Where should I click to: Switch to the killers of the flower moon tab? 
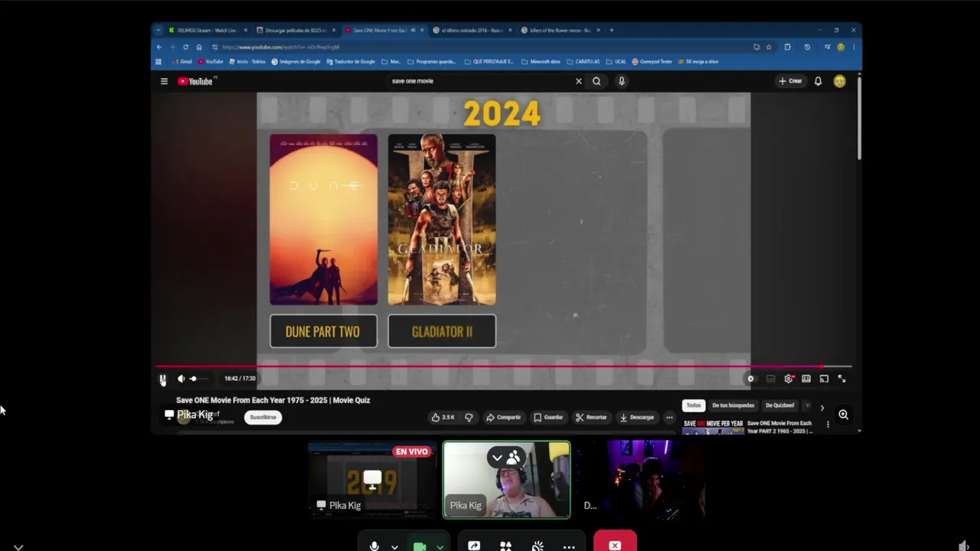point(560,31)
